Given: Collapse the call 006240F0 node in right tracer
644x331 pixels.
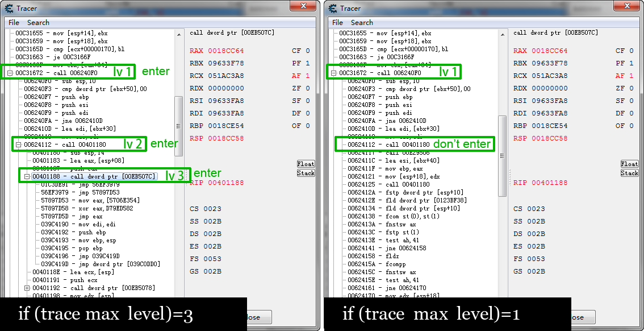Looking at the screenshot, I should click(334, 73).
